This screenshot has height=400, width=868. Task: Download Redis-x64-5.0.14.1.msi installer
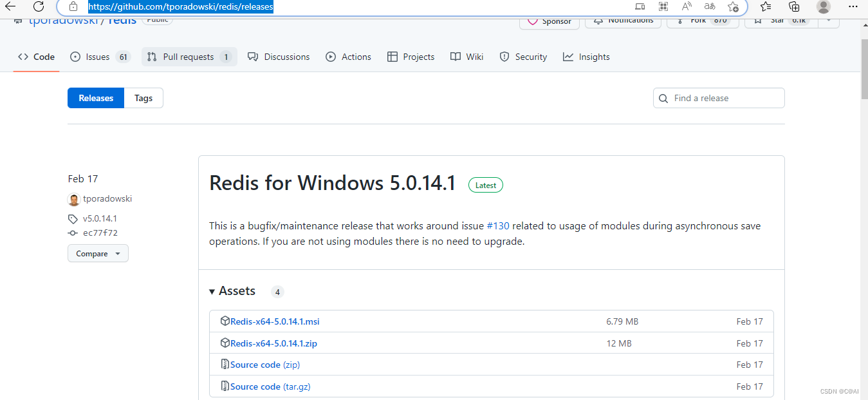coord(275,321)
